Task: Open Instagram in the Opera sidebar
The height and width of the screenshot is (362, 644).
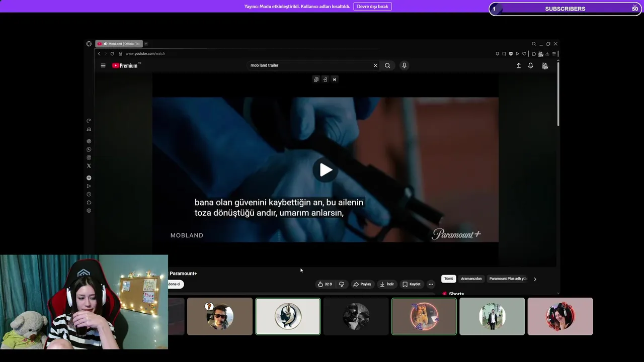Action: (x=89, y=157)
